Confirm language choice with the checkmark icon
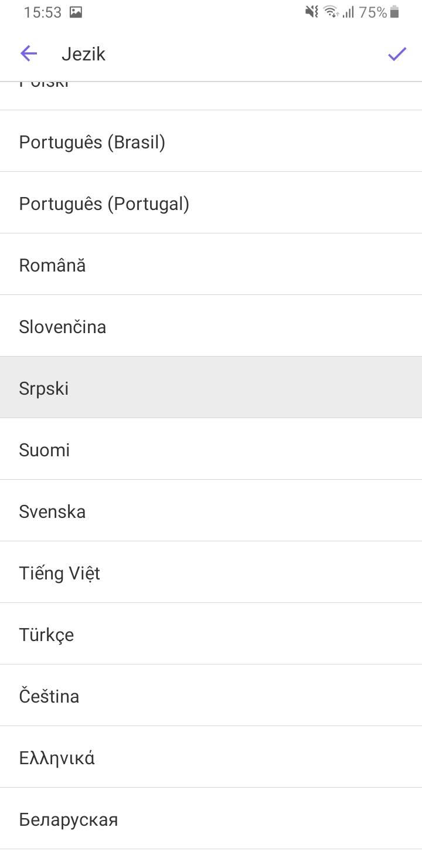Viewport: 422px width, 868px height. (396, 53)
